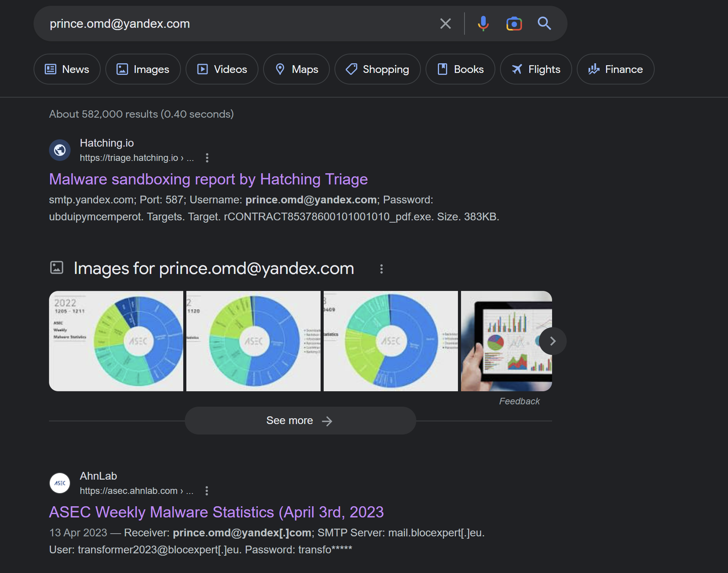Click the See more button

pos(300,420)
